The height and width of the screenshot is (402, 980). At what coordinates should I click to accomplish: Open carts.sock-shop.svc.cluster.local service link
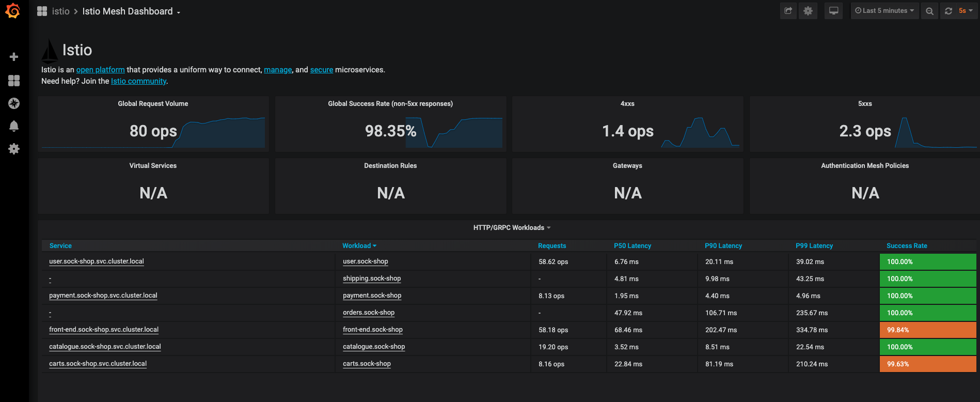click(x=98, y=364)
